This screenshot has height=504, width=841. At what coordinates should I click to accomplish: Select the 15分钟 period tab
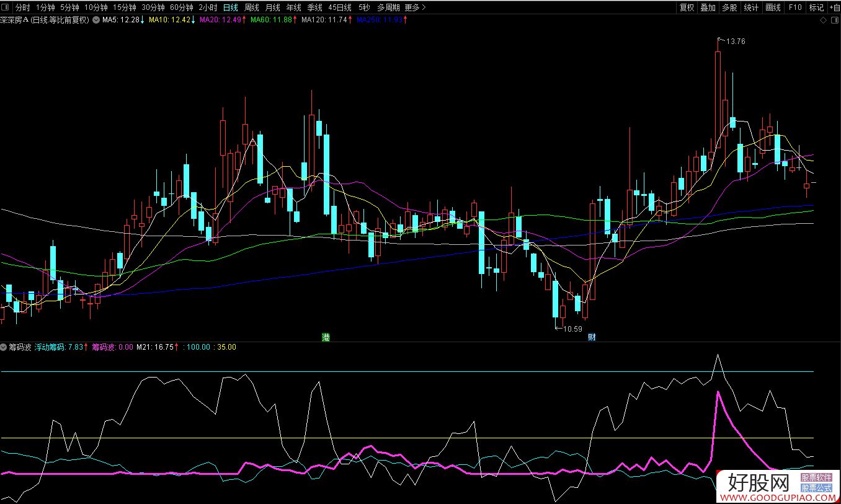coord(125,7)
